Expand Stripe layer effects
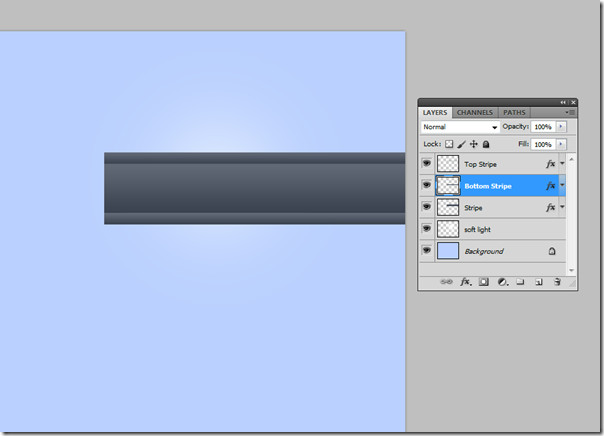Viewport: 604px width, 436px height. 562,207
